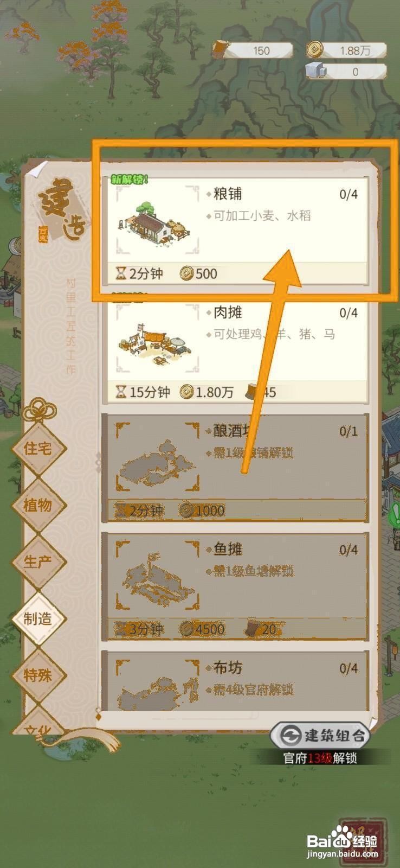Image resolution: width=400 pixels, height=868 pixels.
Task: Click the 粮铺 500 coin cost icon
Action: pos(186,273)
